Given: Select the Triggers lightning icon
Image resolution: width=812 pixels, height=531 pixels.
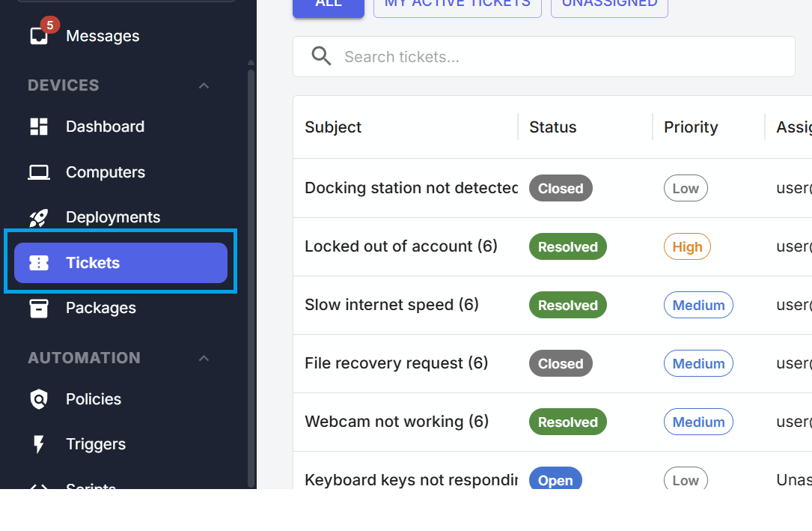Looking at the screenshot, I should tap(38, 443).
